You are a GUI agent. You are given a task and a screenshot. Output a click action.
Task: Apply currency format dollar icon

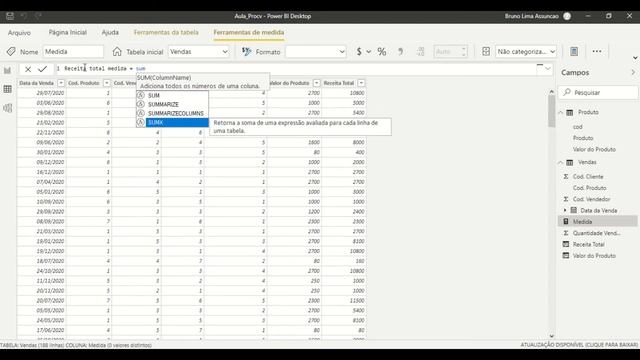tap(359, 51)
